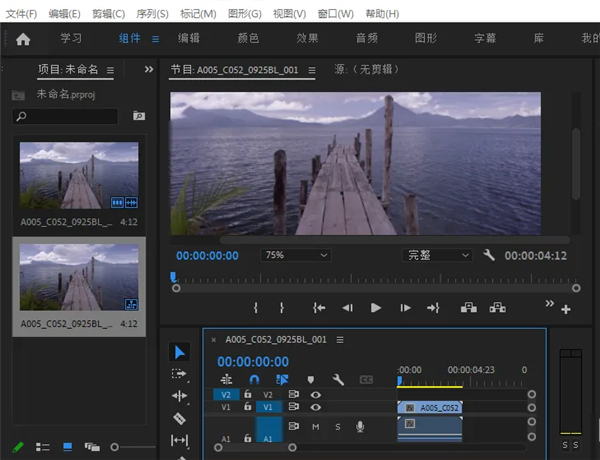Pick the Ripple Edit tool
Viewport: 600px width, 460px height.
click(179, 396)
